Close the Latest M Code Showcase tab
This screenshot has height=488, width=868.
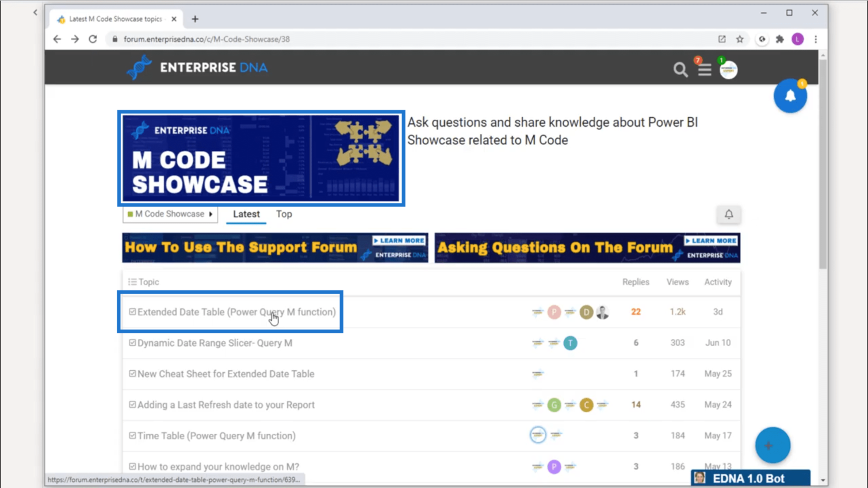tap(174, 19)
